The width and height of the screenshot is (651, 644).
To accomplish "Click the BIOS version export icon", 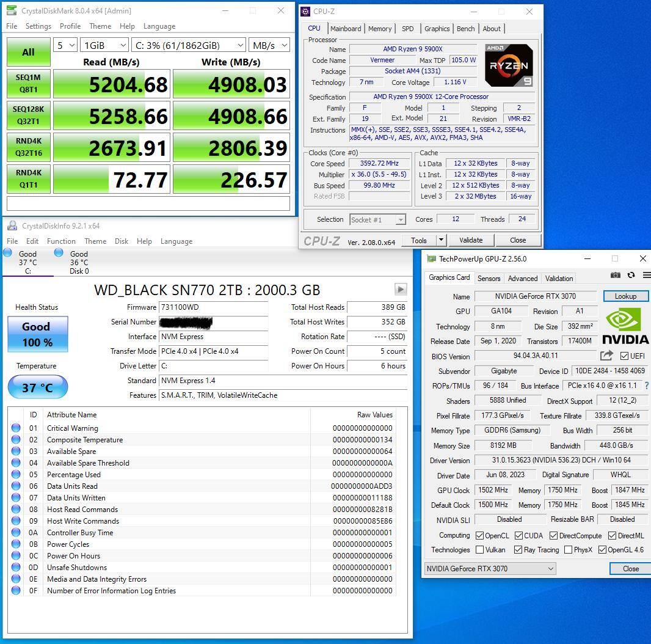I will click(x=606, y=356).
